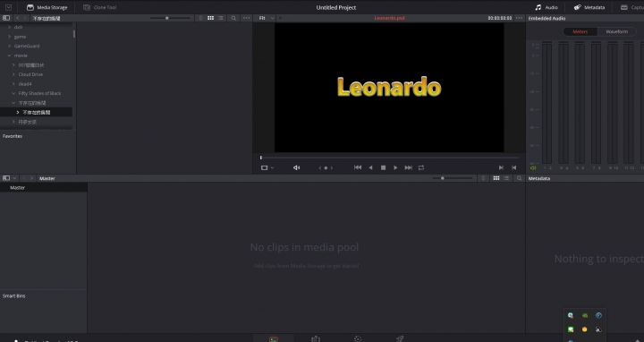Select the Leonardo.psd clip title

389,18
